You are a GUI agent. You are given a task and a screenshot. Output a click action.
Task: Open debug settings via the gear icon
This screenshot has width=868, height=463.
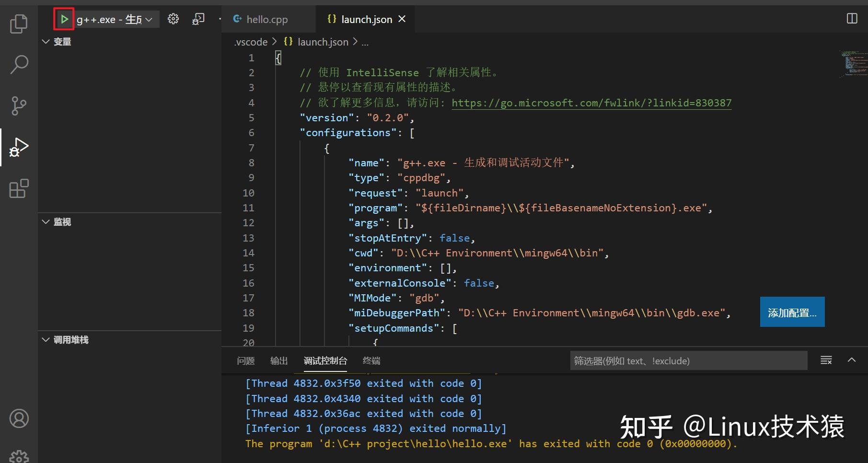click(x=173, y=19)
